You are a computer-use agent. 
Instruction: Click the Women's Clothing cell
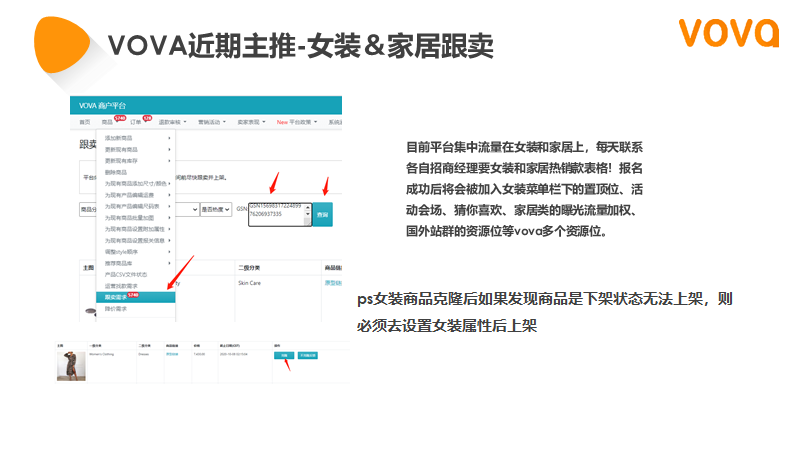coord(102,354)
